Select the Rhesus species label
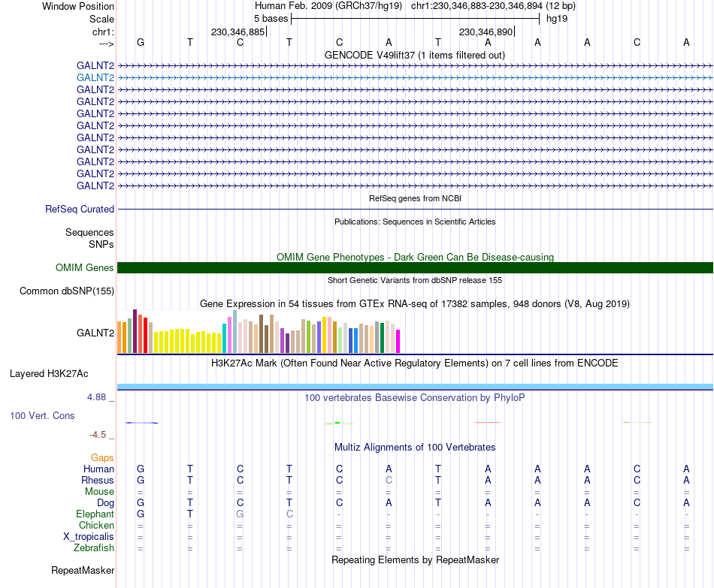Image resolution: width=714 pixels, height=588 pixels. pyautogui.click(x=98, y=481)
